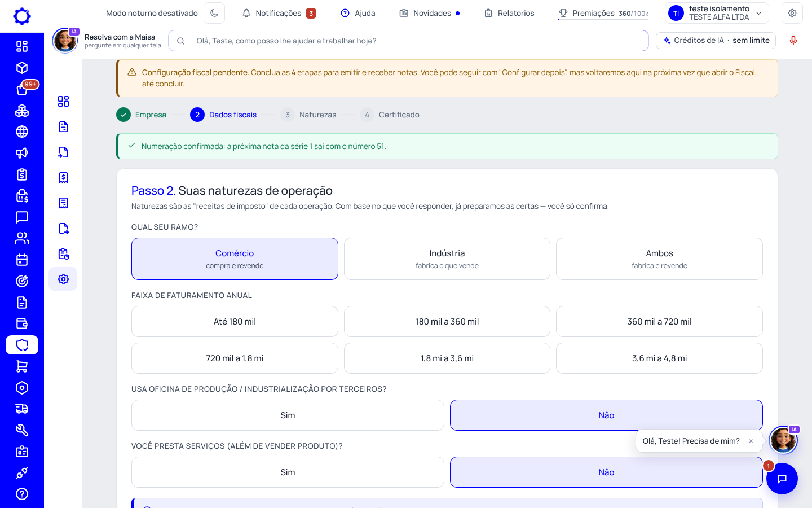This screenshot has height=508, width=812.
Task: Open the Ajuda help menu
Action: coord(358,13)
